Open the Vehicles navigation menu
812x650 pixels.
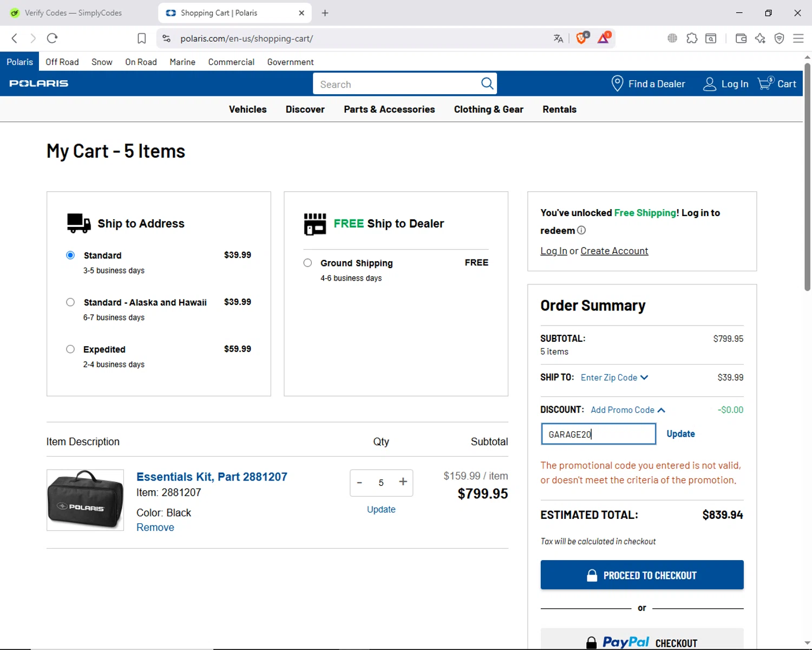pyautogui.click(x=248, y=109)
